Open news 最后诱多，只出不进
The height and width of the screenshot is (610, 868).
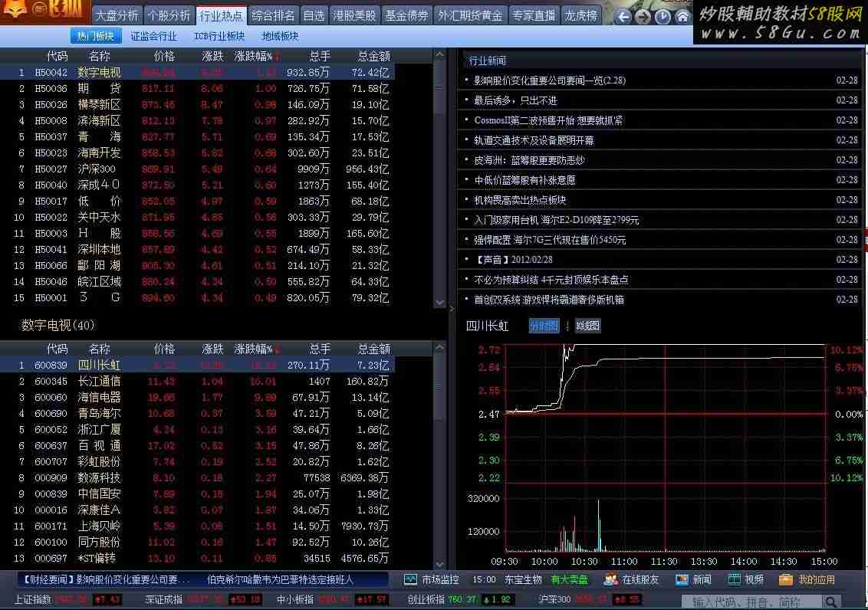[x=515, y=100]
